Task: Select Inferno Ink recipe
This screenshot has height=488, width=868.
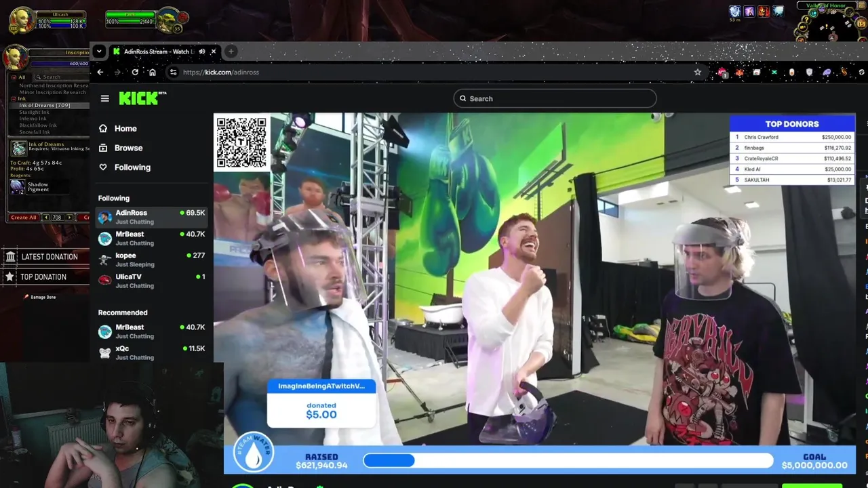Action: [33, 119]
